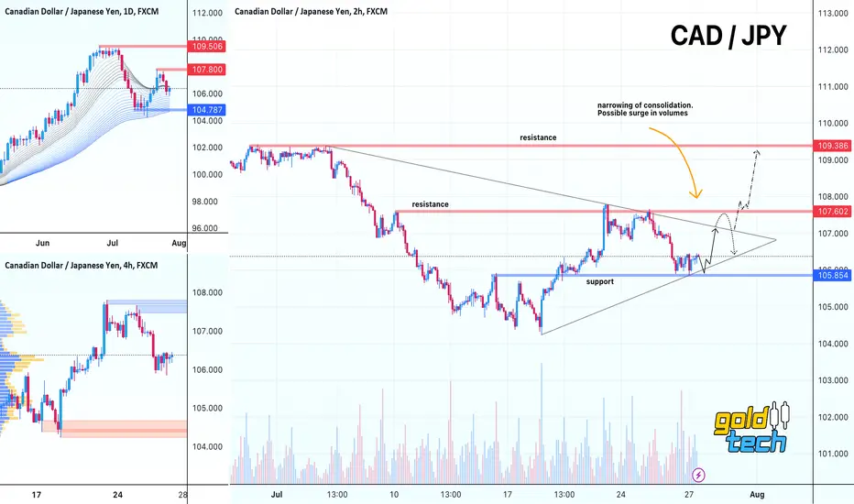Click the 4h chart title header
Screen dimensions: 854x504
pos(82,266)
